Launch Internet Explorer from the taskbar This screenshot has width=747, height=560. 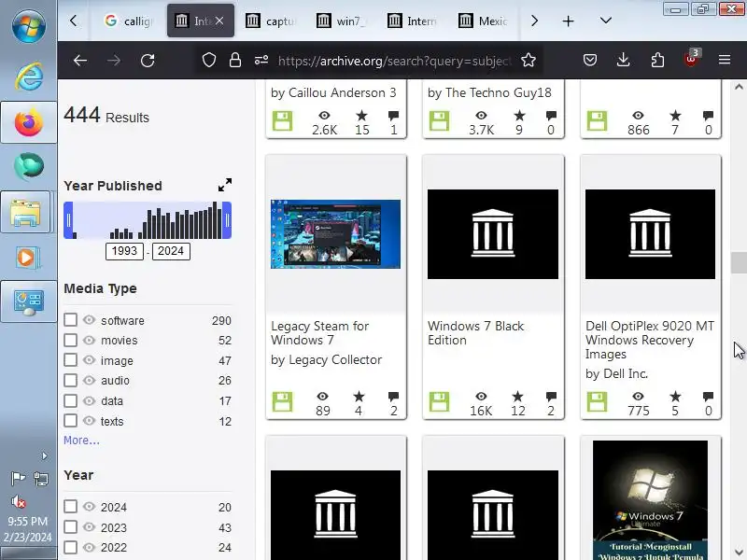pos(29,77)
